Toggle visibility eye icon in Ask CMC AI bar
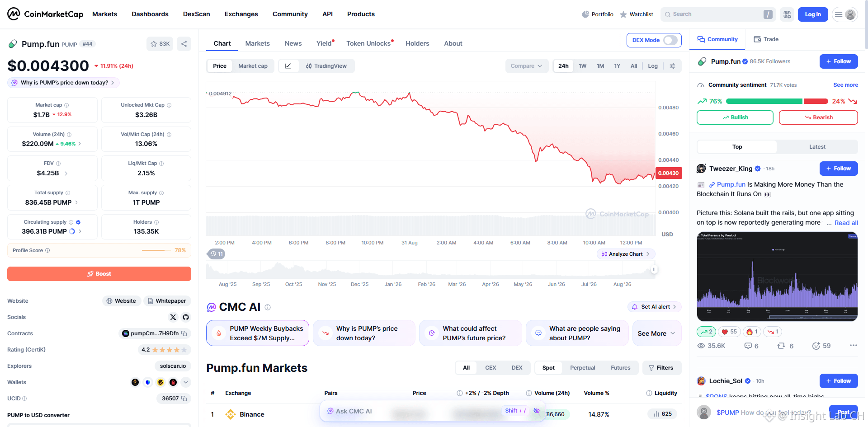The height and width of the screenshot is (427, 868). pyautogui.click(x=537, y=411)
